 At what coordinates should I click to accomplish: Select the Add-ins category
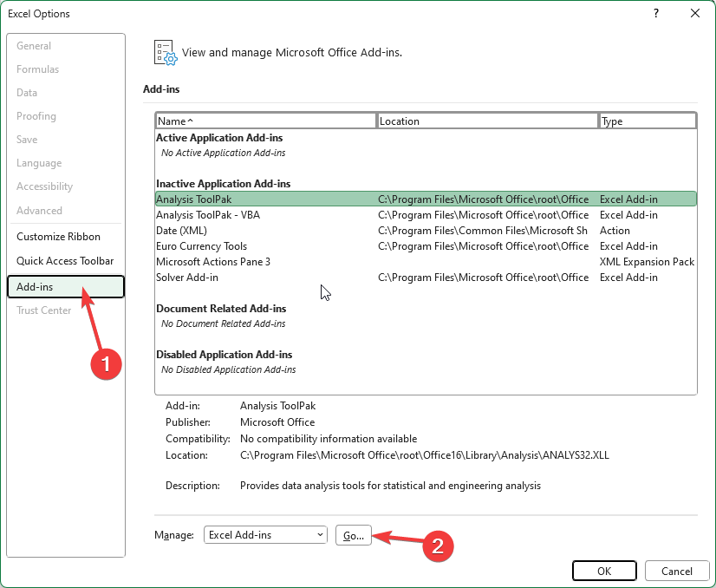66,287
